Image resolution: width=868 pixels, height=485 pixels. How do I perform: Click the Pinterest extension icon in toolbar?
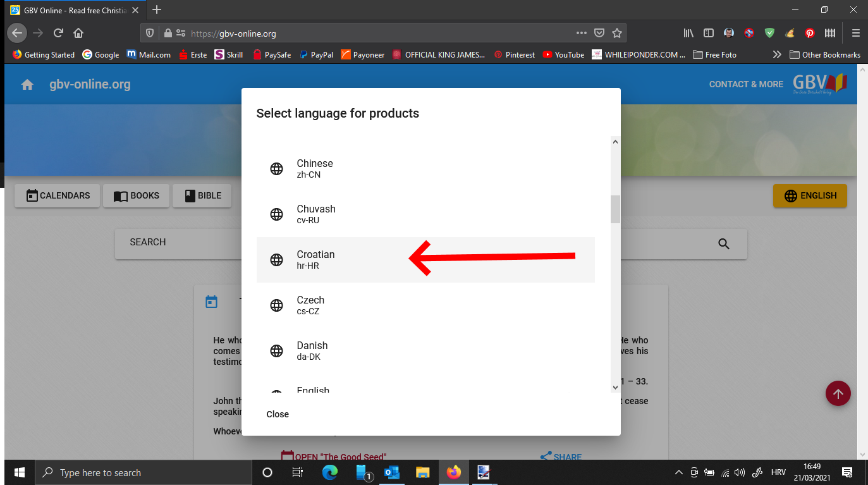[x=809, y=33]
